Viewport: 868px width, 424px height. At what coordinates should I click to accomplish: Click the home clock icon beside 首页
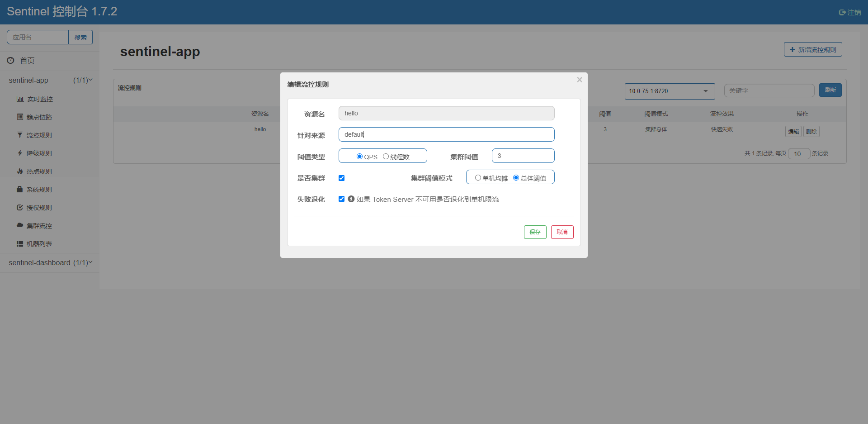[10, 60]
